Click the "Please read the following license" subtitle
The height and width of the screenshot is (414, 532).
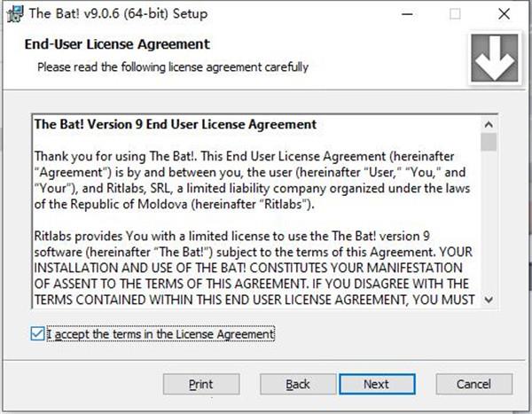[173, 66]
